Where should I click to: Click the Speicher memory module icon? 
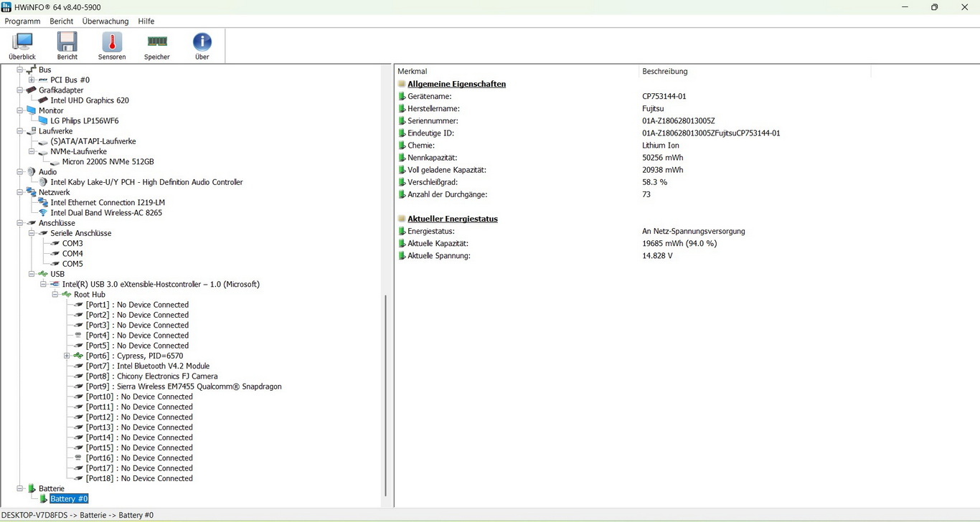pos(157,46)
